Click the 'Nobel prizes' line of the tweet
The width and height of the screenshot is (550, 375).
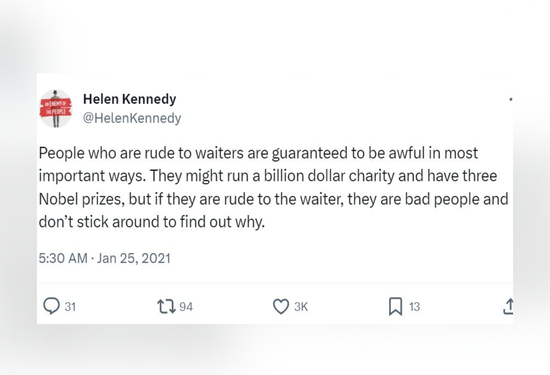point(273,199)
